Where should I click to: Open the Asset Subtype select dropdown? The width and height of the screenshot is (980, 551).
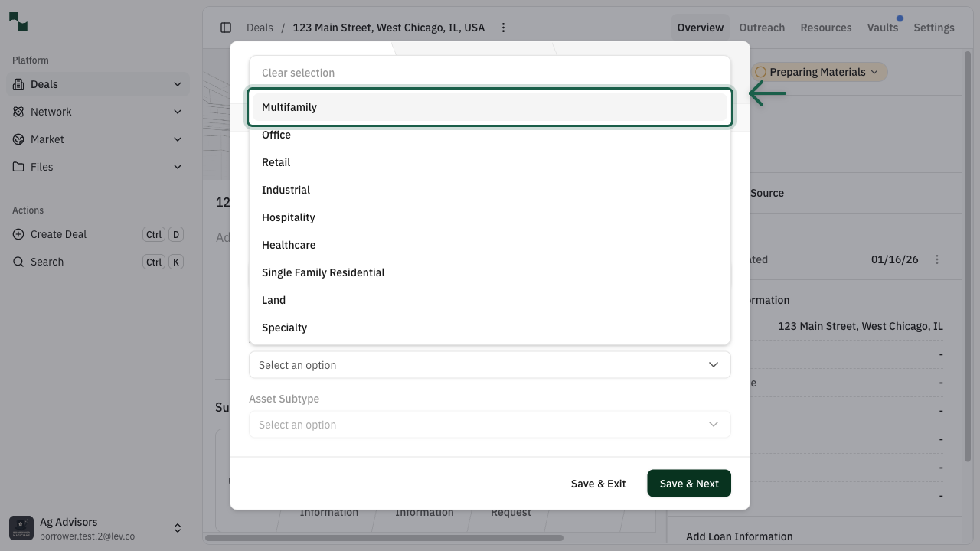(x=490, y=425)
